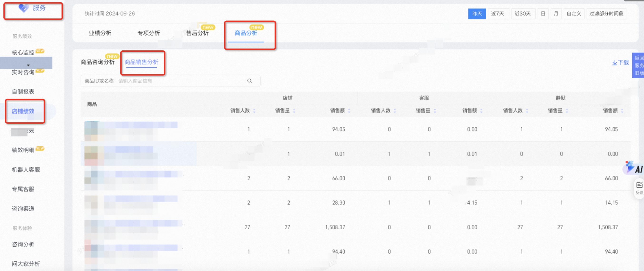The height and width of the screenshot is (271, 644).
Task: Sort by 静默 销售量 column arrows
Action: (x=567, y=110)
